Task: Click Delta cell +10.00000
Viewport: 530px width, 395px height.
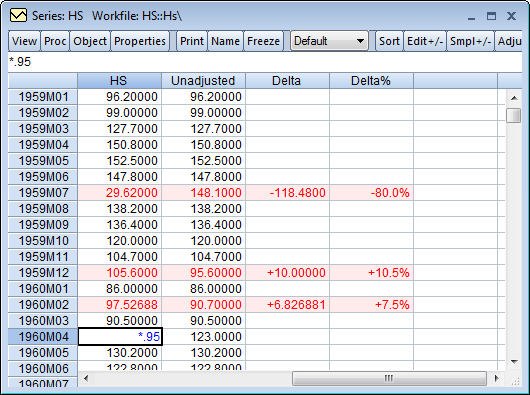Action: tap(287, 273)
